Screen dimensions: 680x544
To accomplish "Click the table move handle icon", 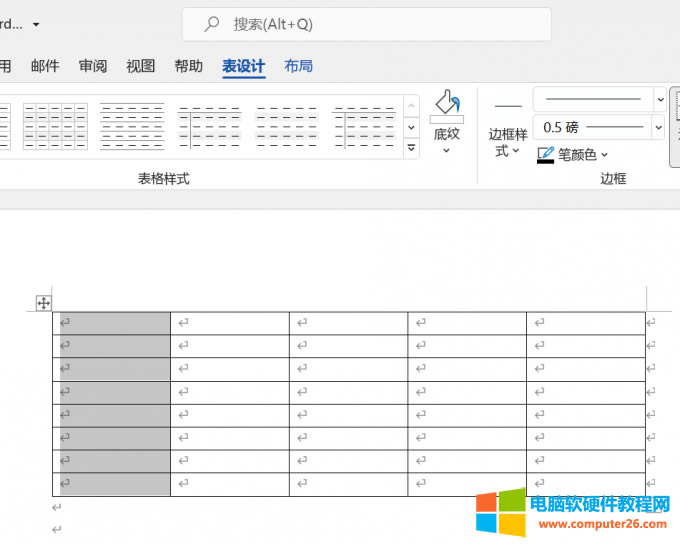I will [x=44, y=303].
